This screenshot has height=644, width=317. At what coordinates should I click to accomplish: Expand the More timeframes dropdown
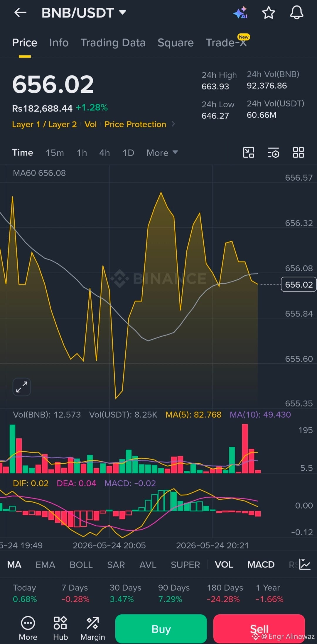162,153
